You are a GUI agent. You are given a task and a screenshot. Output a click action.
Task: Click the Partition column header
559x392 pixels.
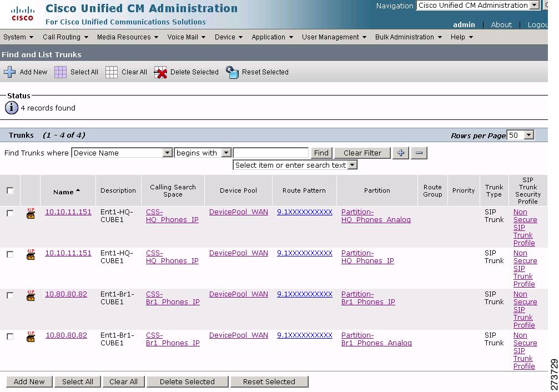click(377, 190)
